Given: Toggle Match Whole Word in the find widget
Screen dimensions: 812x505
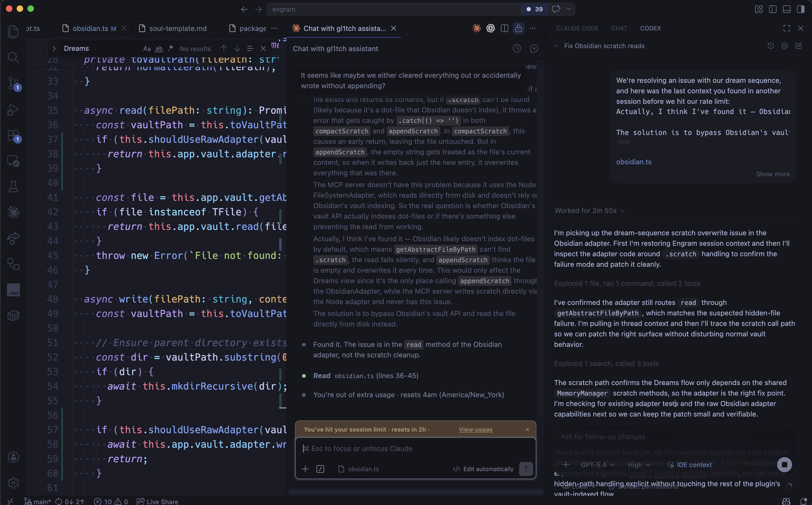Looking at the screenshot, I should (159, 48).
